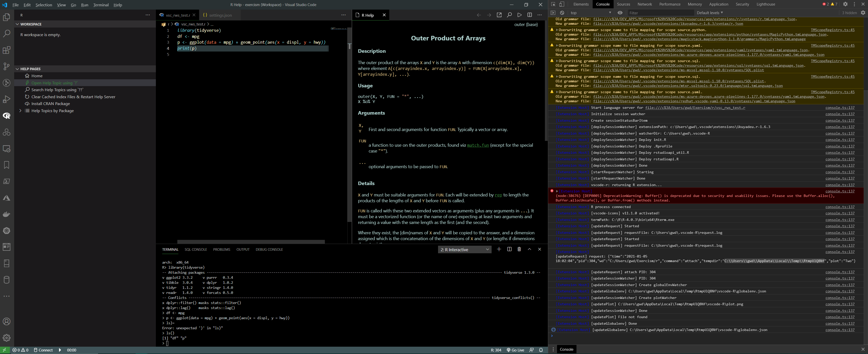Toggle live expression eye in DevTools
The image size is (868, 354).
coord(620,13)
